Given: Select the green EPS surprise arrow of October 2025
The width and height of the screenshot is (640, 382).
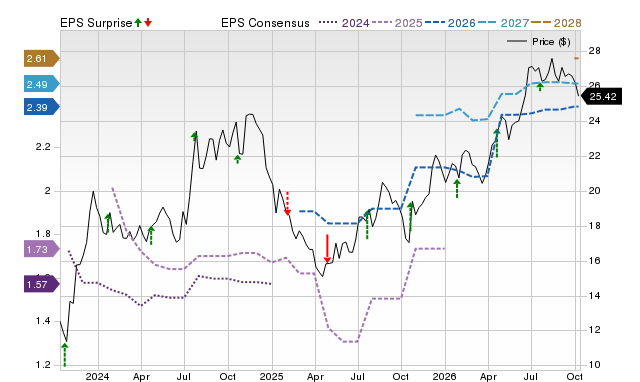Looking at the screenshot, I should tap(411, 216).
